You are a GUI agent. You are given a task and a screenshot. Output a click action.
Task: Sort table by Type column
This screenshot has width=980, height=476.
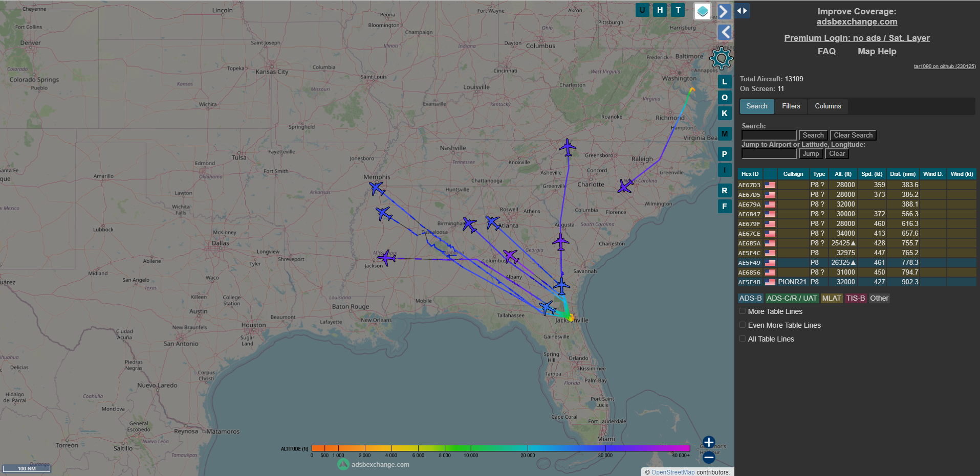pyautogui.click(x=819, y=174)
